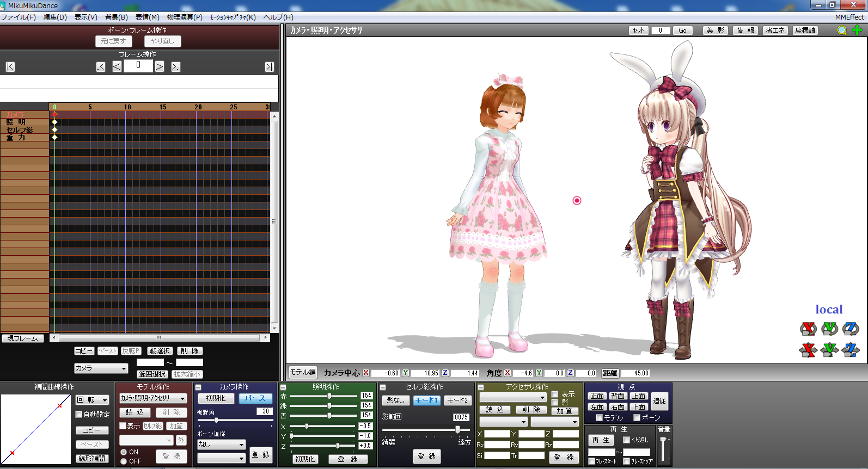Open the 背景(B) menu
Screen dimensions: 868x469
(x=116, y=17)
